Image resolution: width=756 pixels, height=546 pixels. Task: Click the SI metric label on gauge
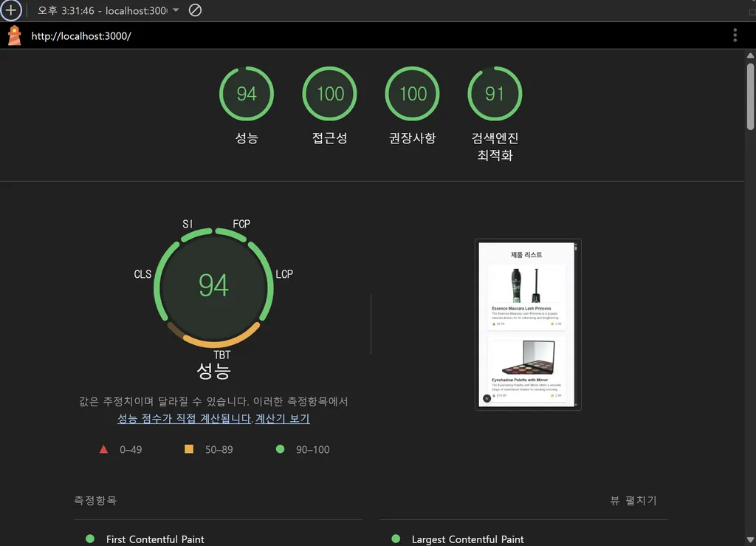(x=188, y=224)
